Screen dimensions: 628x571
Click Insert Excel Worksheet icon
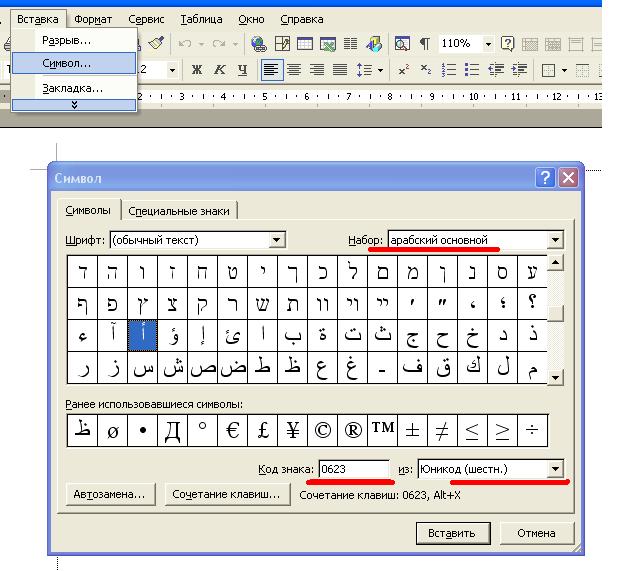click(x=328, y=44)
